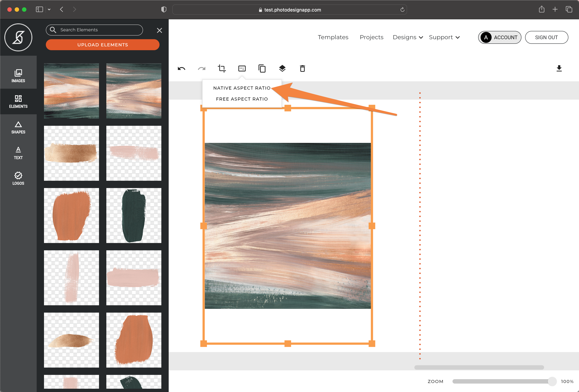Open the Logos sidebar panel
This screenshot has width=579, height=392.
click(18, 179)
